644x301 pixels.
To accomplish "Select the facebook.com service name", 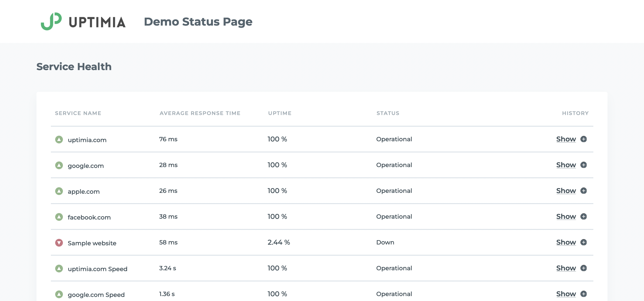I will pos(89,217).
